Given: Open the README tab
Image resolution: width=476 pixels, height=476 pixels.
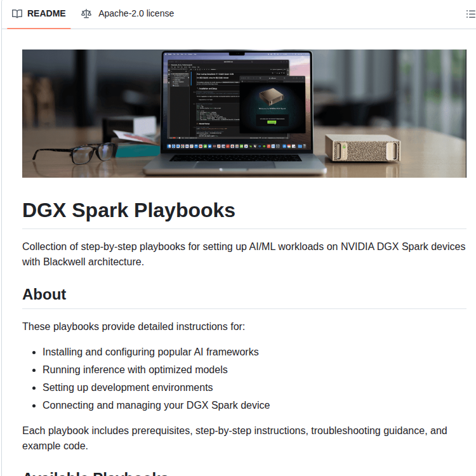Looking at the screenshot, I should tap(39, 14).
